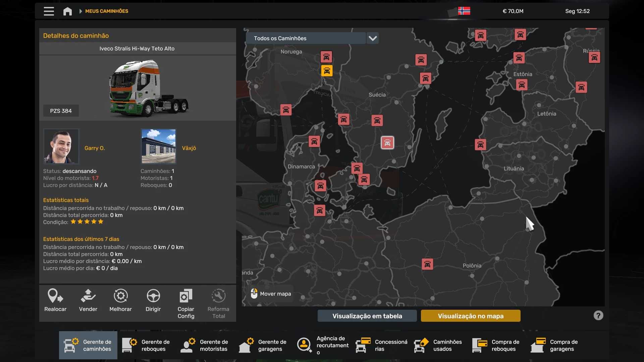Open the hamburger main menu
The width and height of the screenshot is (644, 362).
point(49,11)
